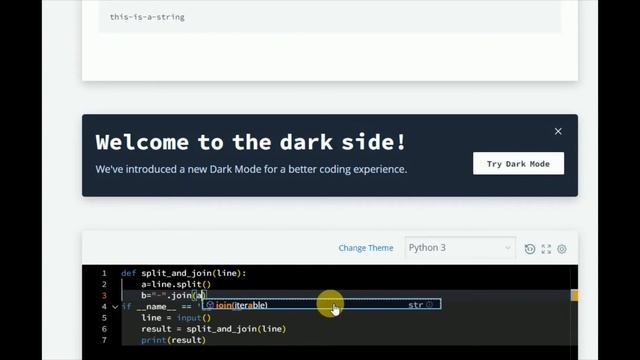Open editor settings gear icon
Image resolution: width=640 pixels, height=360 pixels.
[562, 249]
